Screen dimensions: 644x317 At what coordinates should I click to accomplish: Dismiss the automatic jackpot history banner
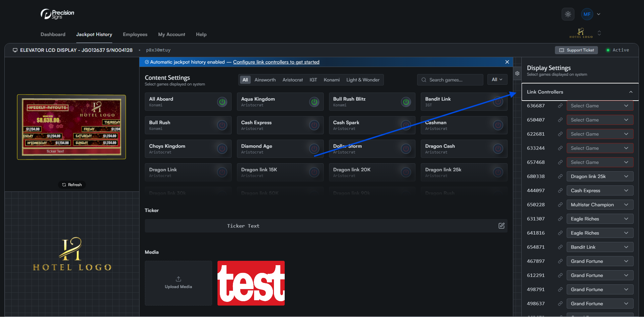tap(507, 62)
